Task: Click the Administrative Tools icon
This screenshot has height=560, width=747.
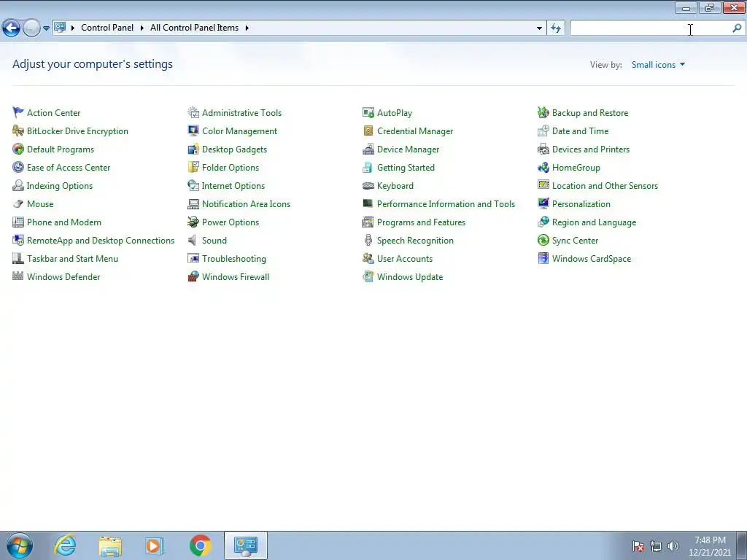Action: click(193, 112)
